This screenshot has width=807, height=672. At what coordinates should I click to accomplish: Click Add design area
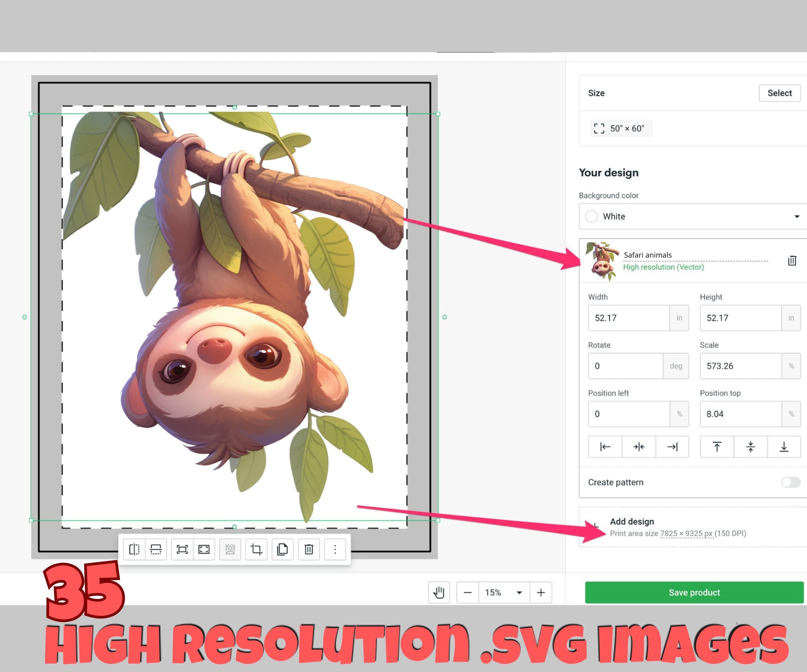coord(693,527)
